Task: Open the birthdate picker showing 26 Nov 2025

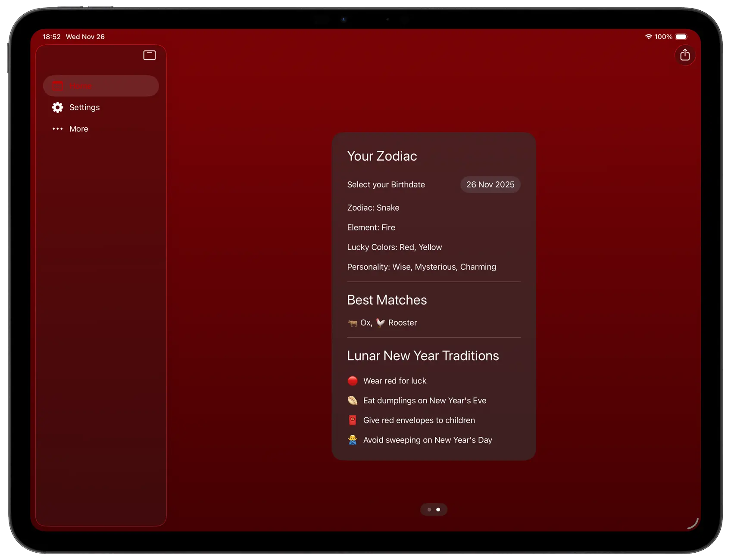Action: (490, 184)
